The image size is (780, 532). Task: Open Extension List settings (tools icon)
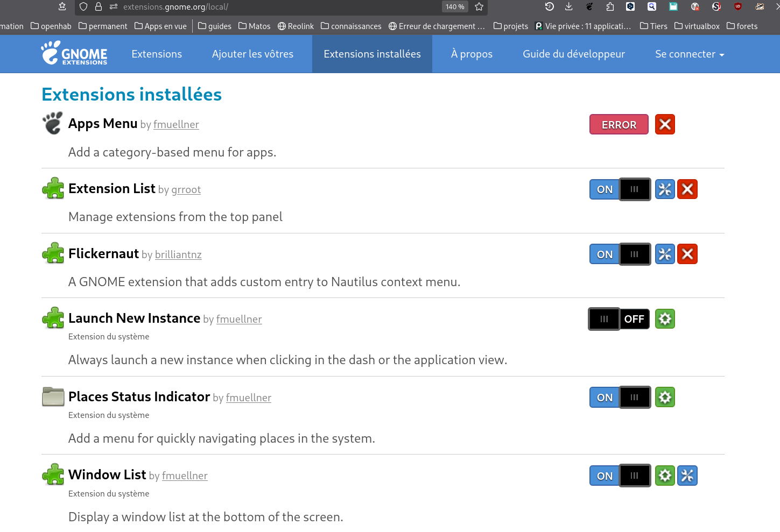(x=665, y=189)
